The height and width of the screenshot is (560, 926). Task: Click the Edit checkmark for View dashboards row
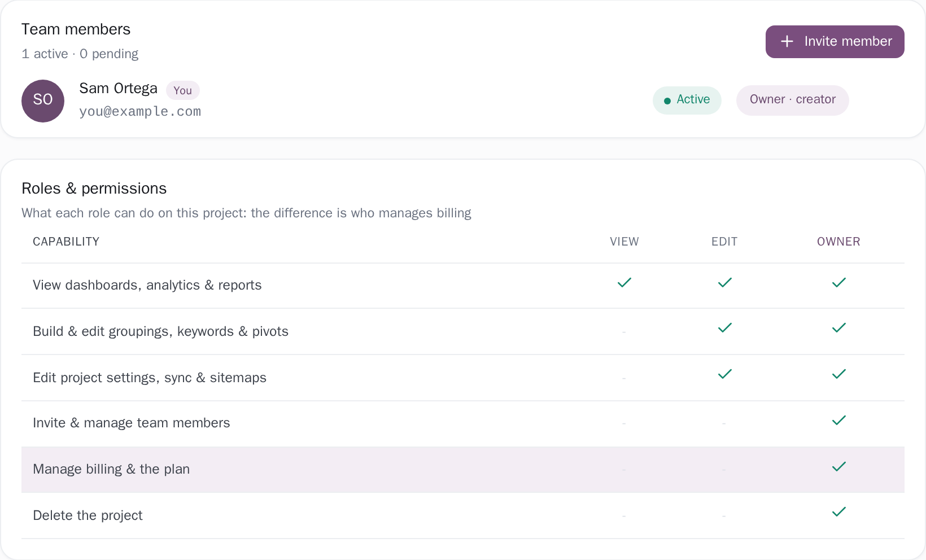tap(725, 282)
